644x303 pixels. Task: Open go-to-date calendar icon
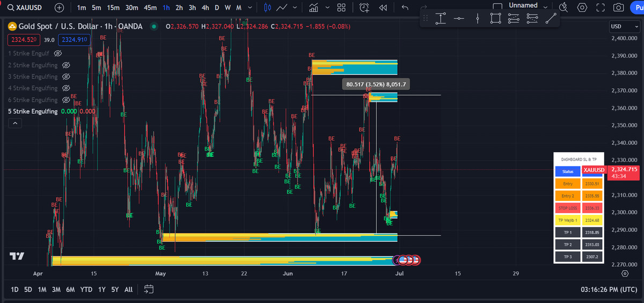pos(149,289)
